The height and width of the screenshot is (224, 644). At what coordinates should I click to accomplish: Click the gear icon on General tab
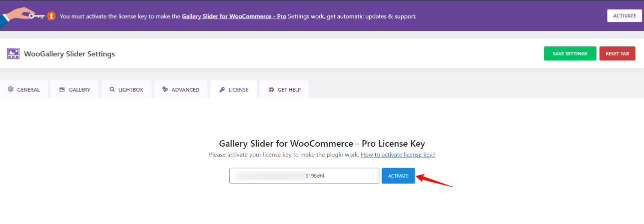point(10,90)
